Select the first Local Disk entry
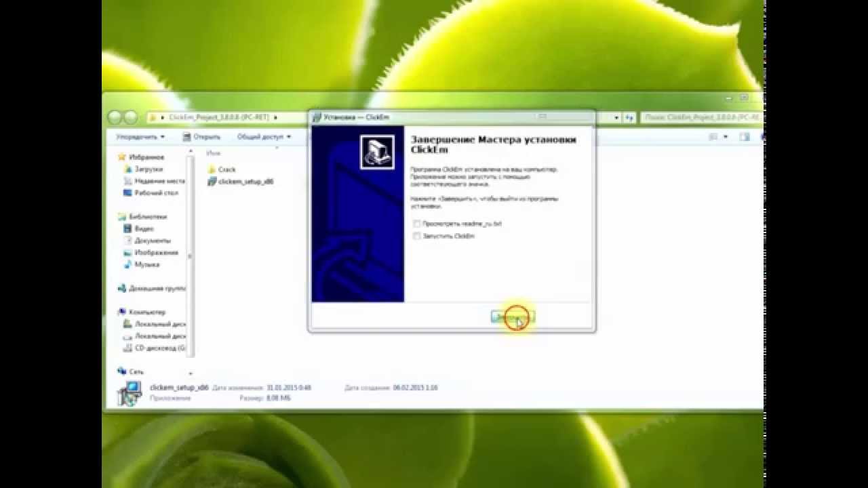 pos(155,324)
